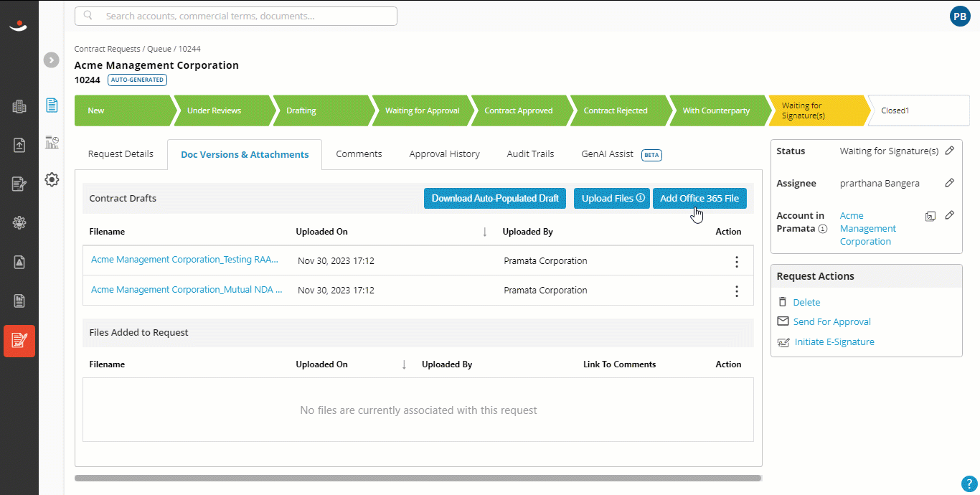The image size is (980, 495).
Task: Click Pramata Corporation in the Testing RAA row
Action: tap(545, 261)
